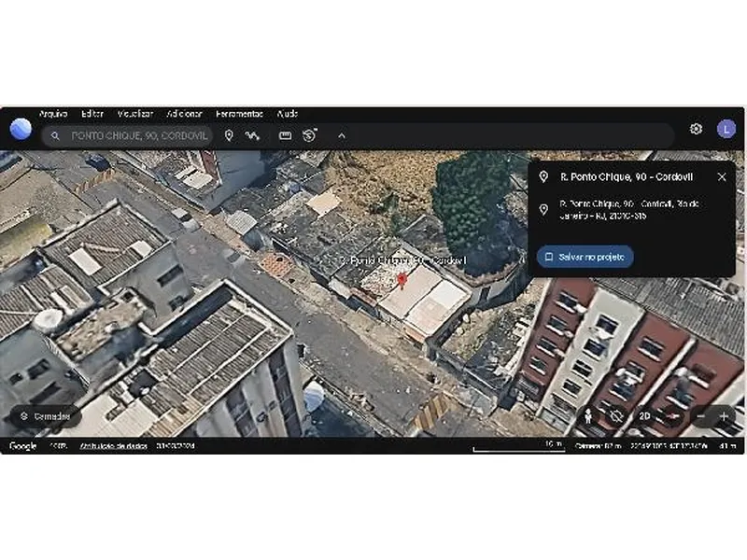The width and height of the screenshot is (747, 560).
Task: Open the Ferramentas menu
Action: click(240, 113)
